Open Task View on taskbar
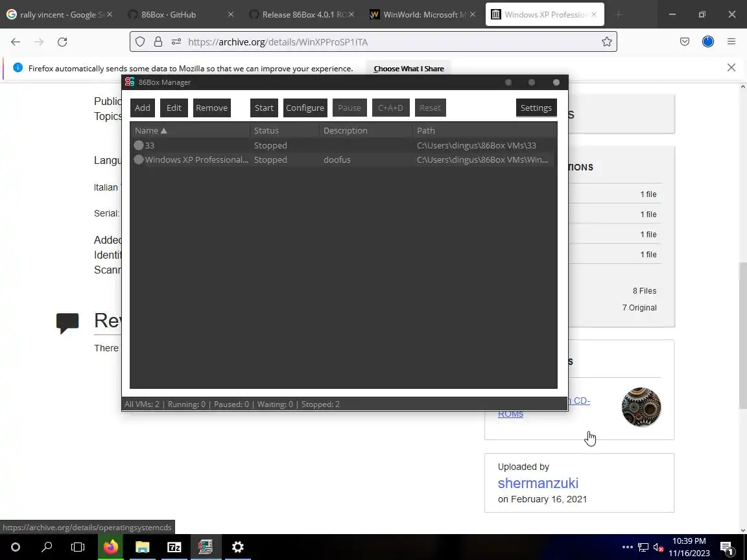The height and width of the screenshot is (560, 747). 78,547
